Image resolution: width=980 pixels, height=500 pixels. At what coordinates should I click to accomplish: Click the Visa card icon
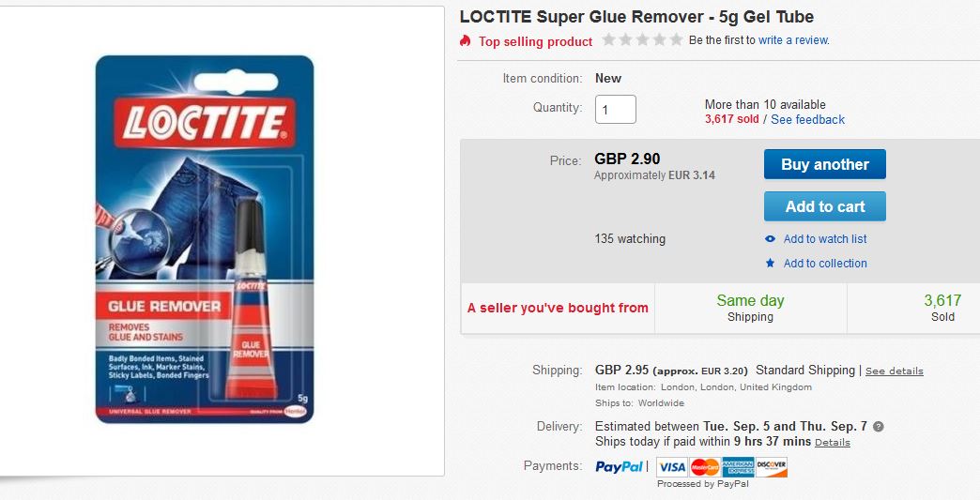tap(671, 466)
